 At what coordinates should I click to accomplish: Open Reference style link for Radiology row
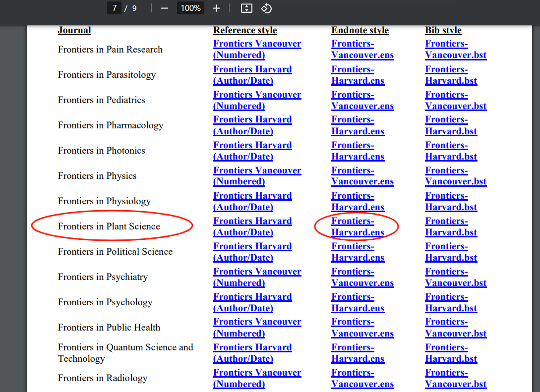click(257, 378)
